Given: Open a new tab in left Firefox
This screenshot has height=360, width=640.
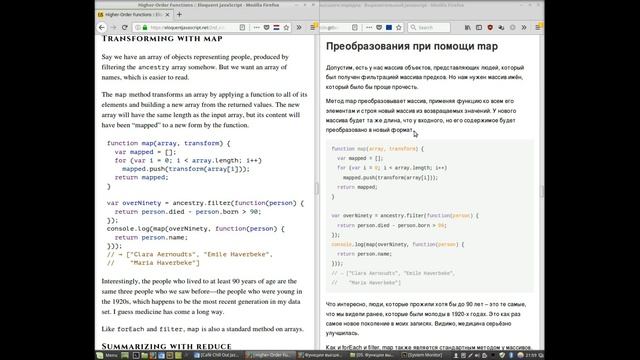Looking at the screenshot, I should point(179,14).
